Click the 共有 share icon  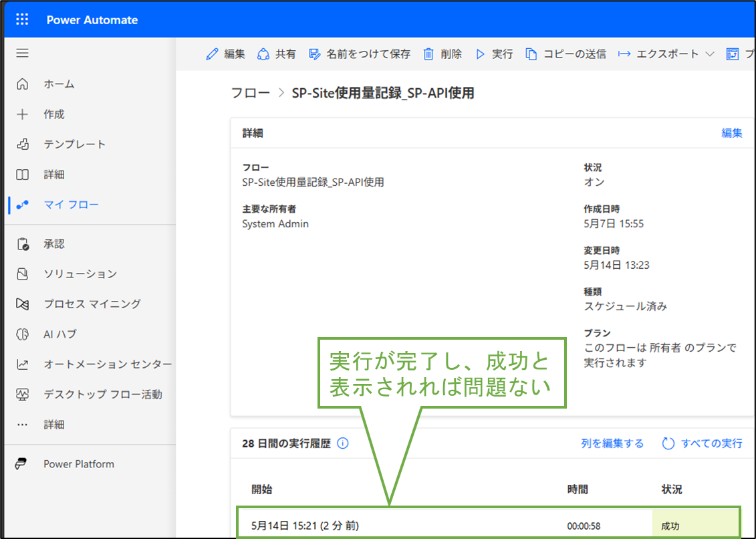tap(263, 54)
